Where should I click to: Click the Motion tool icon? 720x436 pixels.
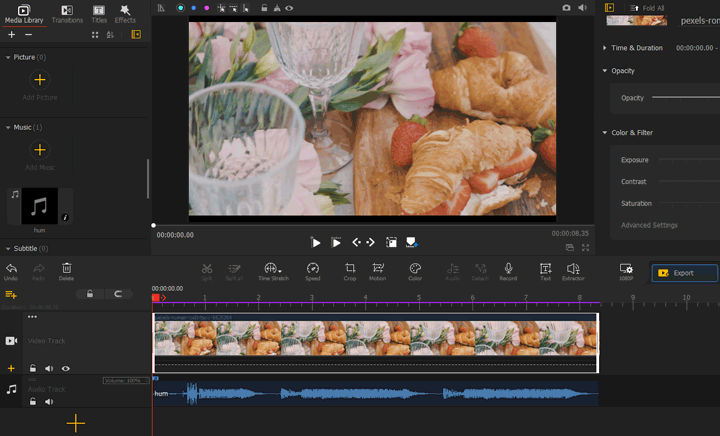tap(378, 270)
